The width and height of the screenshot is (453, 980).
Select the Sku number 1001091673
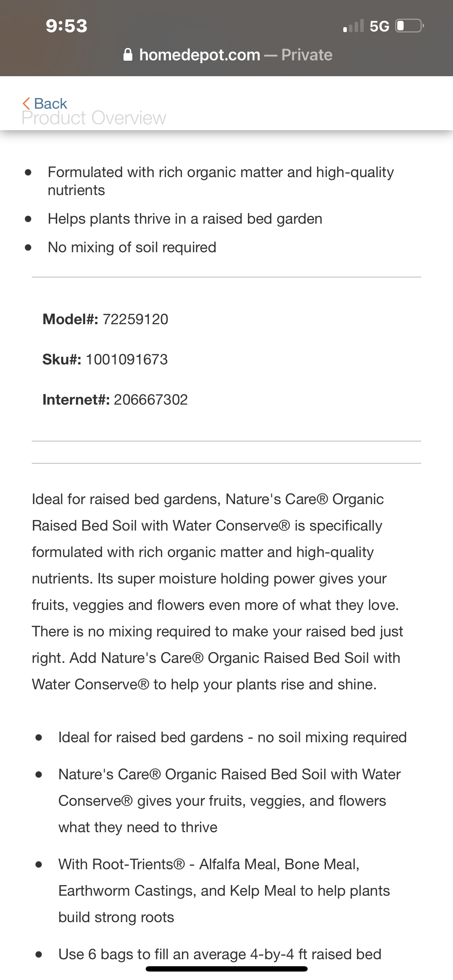point(126,359)
